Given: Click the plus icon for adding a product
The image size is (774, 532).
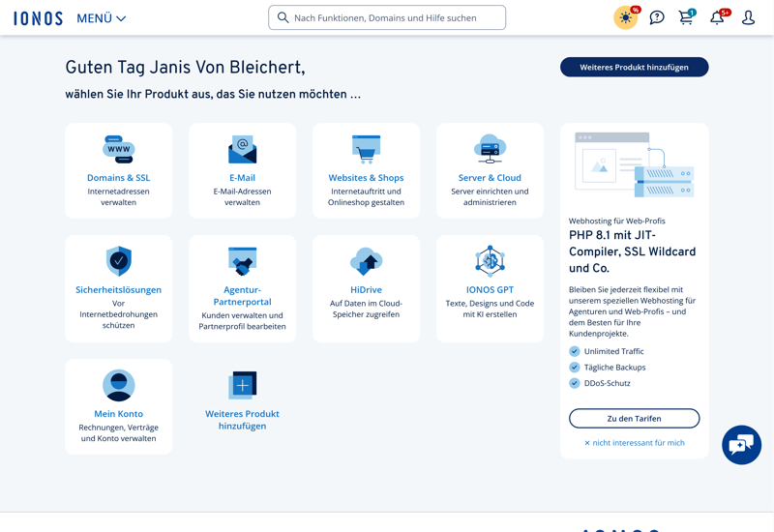Looking at the screenshot, I should point(243,385).
